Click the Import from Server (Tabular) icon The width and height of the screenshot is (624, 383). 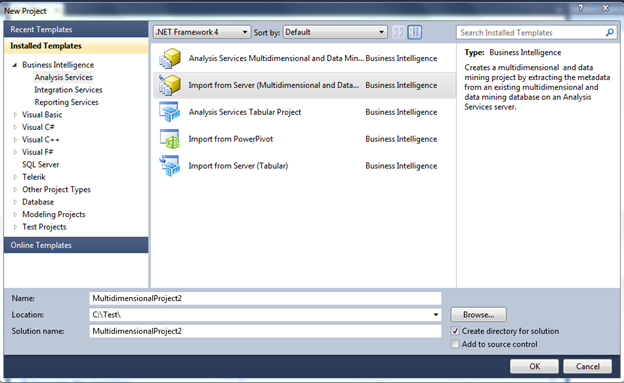tap(170, 166)
